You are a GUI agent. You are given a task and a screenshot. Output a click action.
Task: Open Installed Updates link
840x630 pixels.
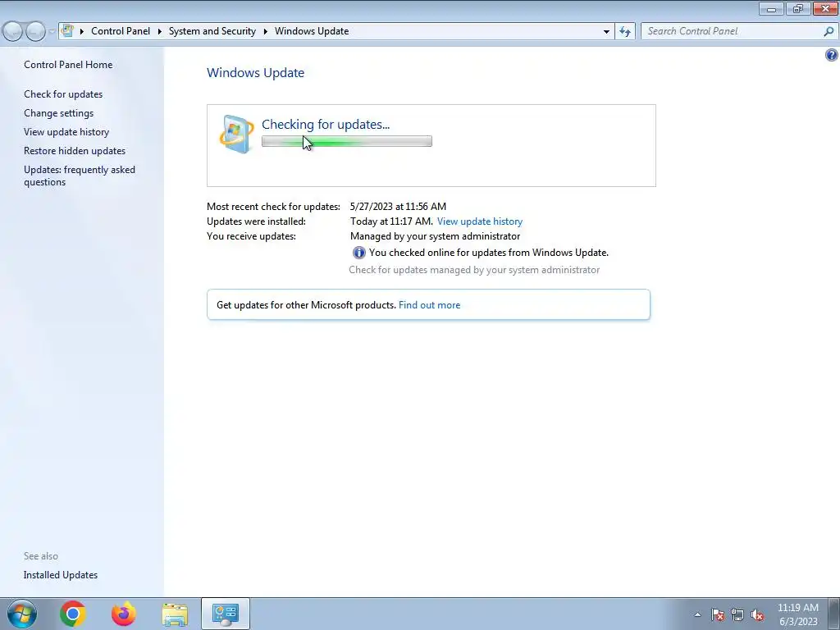[61, 575]
